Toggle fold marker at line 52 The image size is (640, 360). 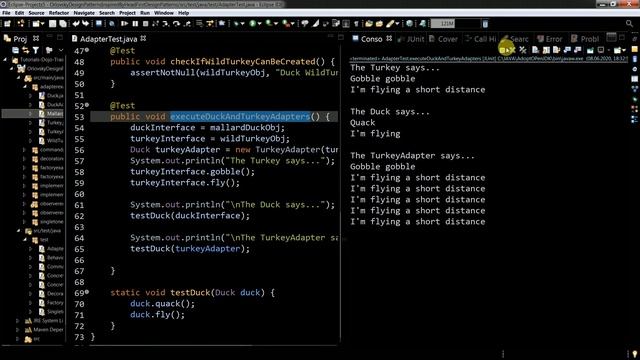pyautogui.click(x=87, y=105)
